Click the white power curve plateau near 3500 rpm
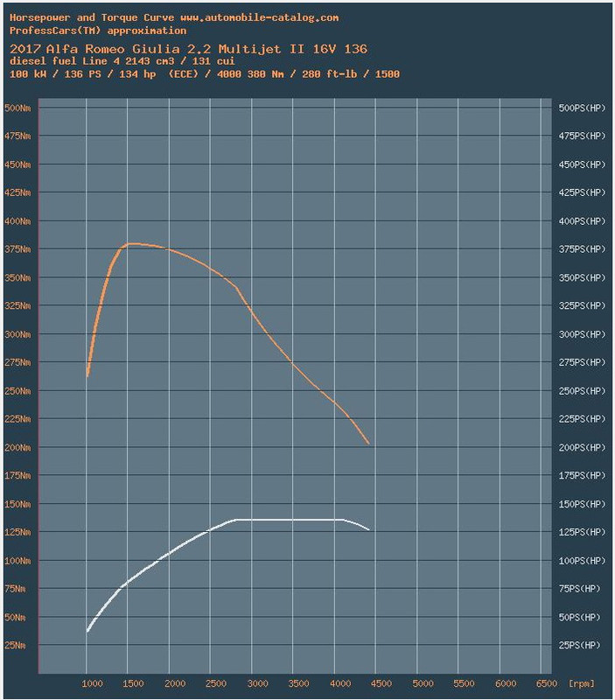Screen dimensions: 615x700 coord(292,520)
